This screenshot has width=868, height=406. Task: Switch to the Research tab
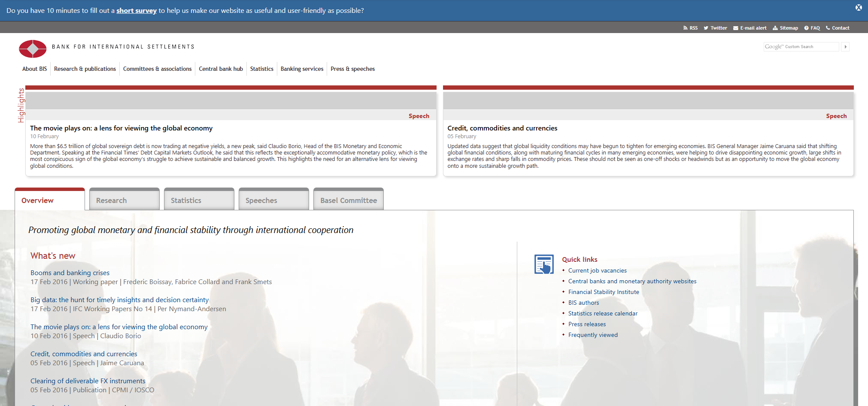[124, 200]
